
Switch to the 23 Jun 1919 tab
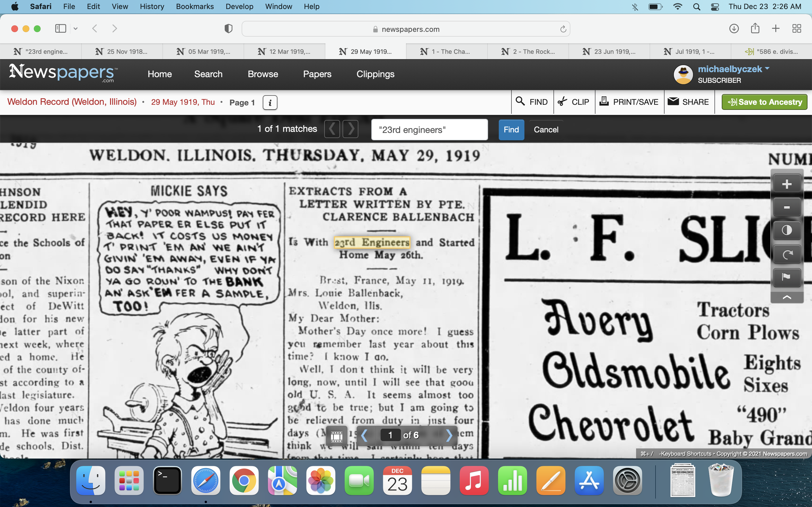coord(609,52)
